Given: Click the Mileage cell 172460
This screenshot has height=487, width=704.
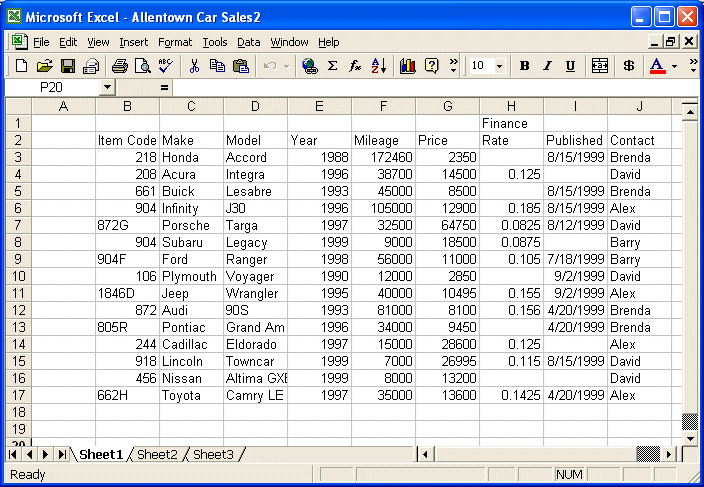Looking at the screenshot, I should point(383,157).
